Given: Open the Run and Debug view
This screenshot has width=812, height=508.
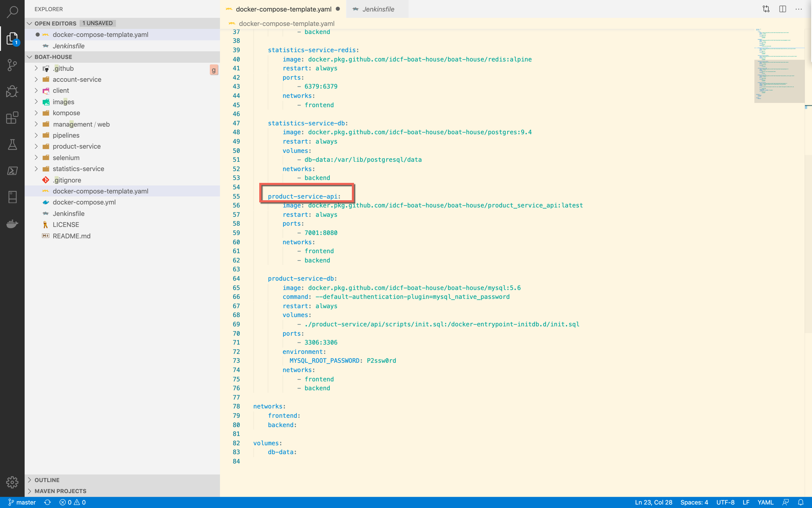Looking at the screenshot, I should [x=12, y=91].
